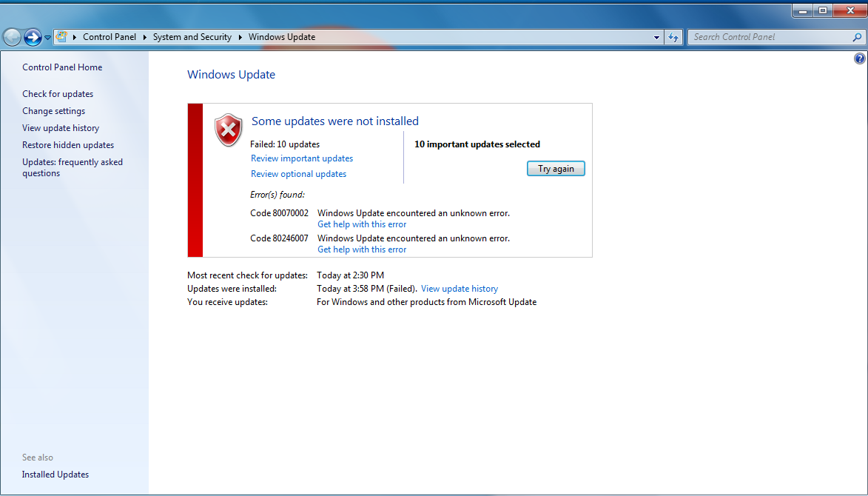Screen dimensions: 868x496
Task: Click the Windows Update heading
Action: 231,74
